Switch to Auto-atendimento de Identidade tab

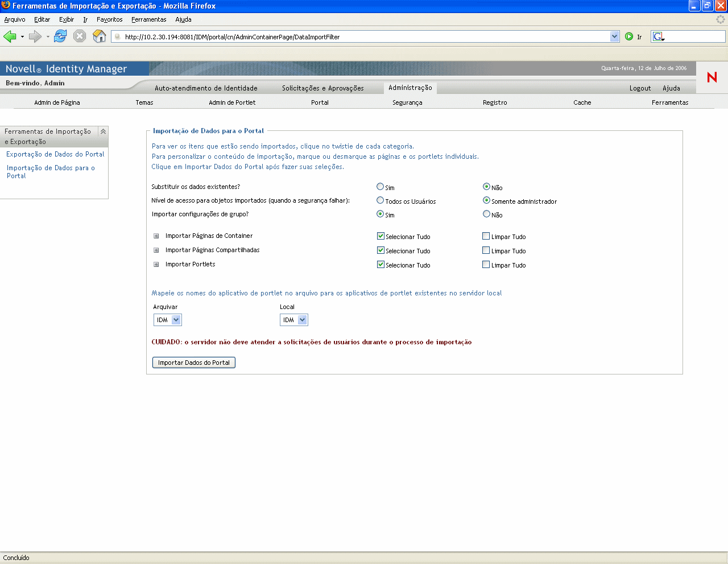[x=206, y=88]
